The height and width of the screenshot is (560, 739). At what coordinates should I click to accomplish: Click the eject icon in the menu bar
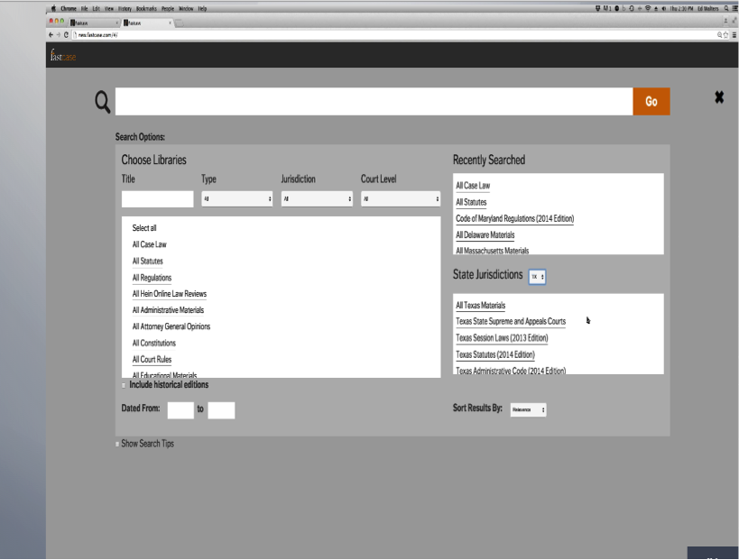click(x=656, y=8)
